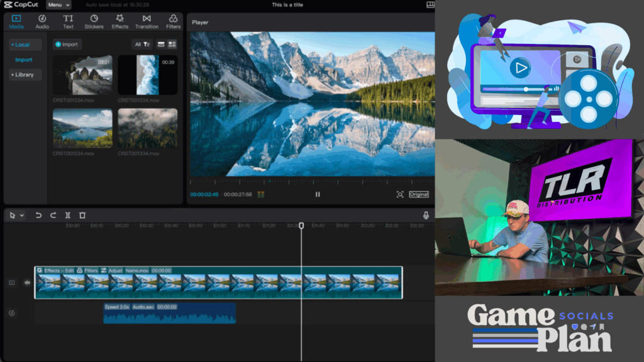Viewport: 644px width, 362px height.
Task: Click the Original aspect ratio button
Action: point(419,194)
